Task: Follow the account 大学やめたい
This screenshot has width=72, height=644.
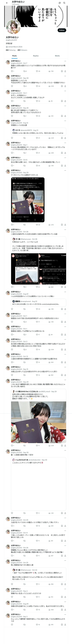Action: click(x=62, y=30)
